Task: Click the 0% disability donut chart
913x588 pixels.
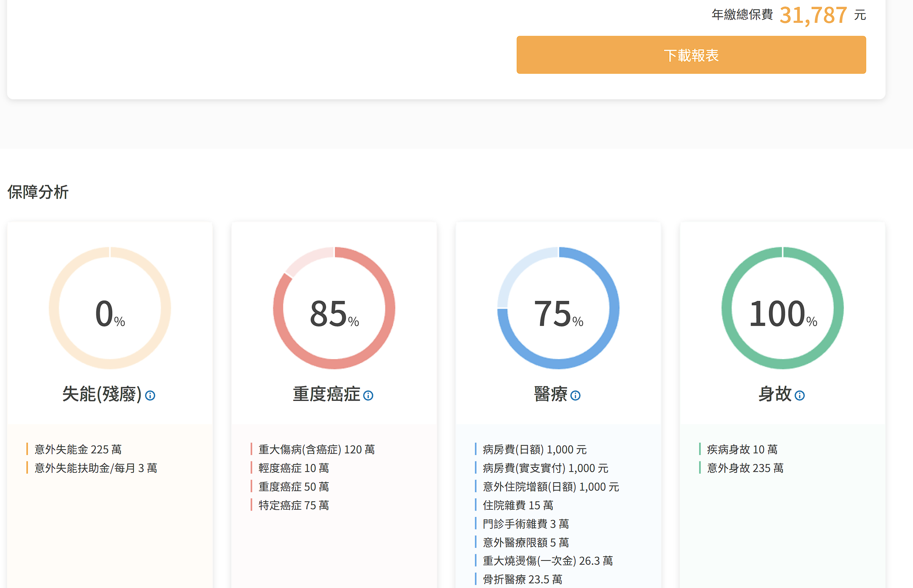Action: (x=110, y=308)
